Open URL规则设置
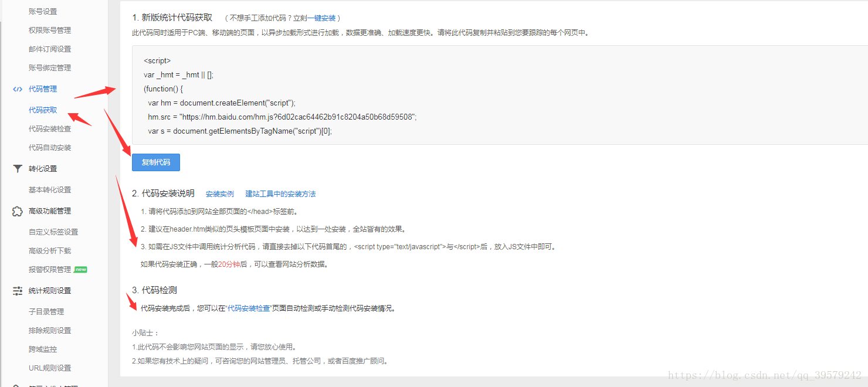The width and height of the screenshot is (868, 387). [50, 368]
